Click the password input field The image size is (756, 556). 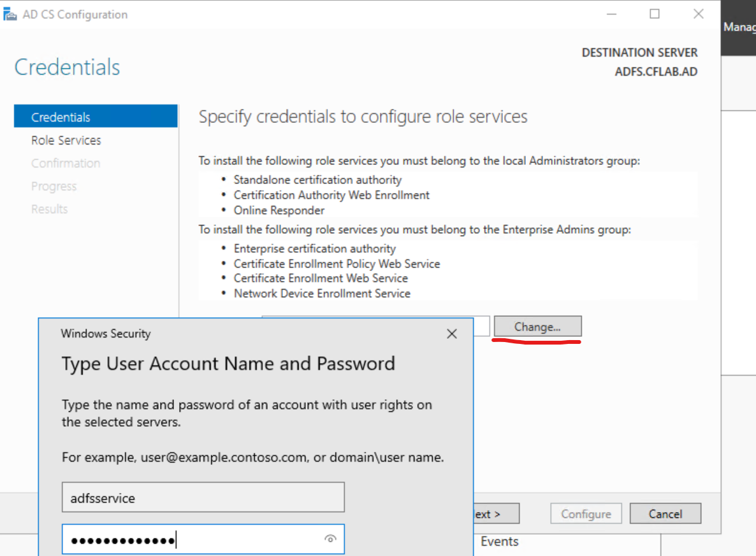click(203, 539)
